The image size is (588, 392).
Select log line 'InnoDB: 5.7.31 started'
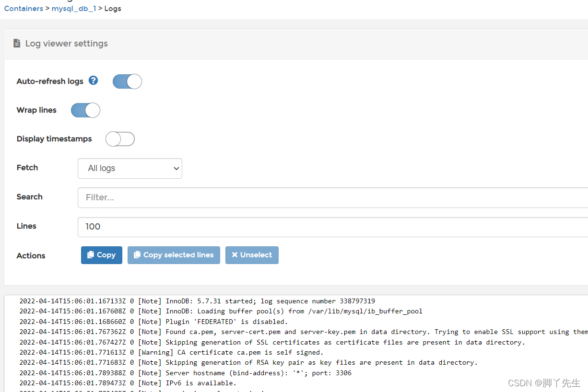(197, 301)
